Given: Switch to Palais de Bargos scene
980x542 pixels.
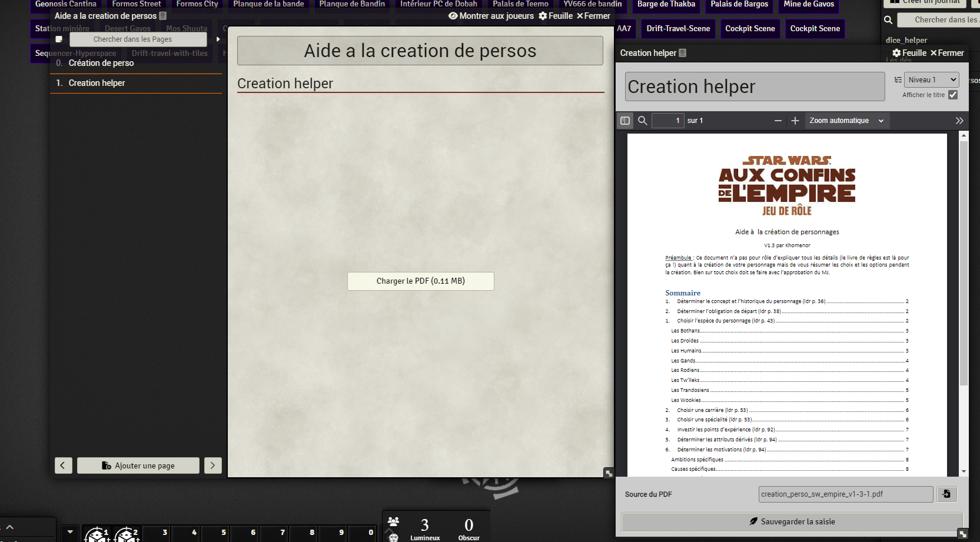Looking at the screenshot, I should pos(739,4).
